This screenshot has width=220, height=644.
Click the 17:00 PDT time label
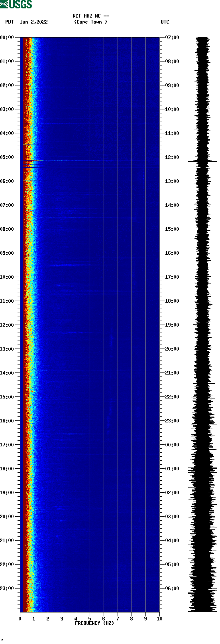pyautogui.click(x=7, y=445)
